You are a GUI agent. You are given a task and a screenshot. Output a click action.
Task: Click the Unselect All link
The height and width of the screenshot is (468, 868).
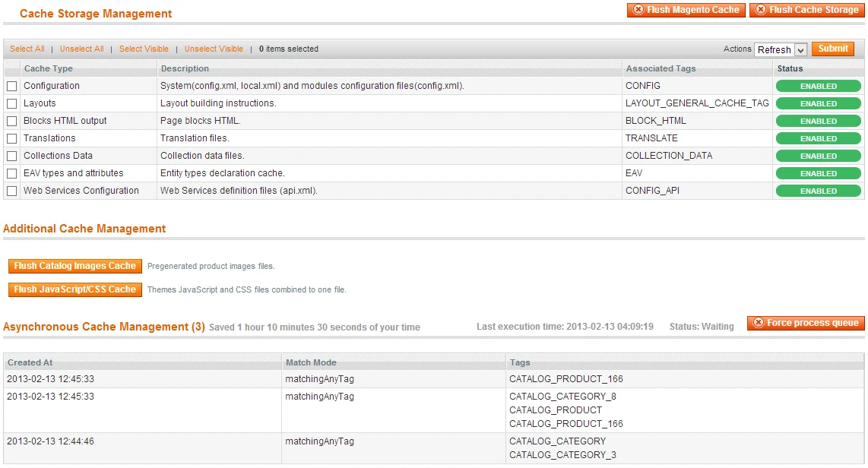point(81,49)
